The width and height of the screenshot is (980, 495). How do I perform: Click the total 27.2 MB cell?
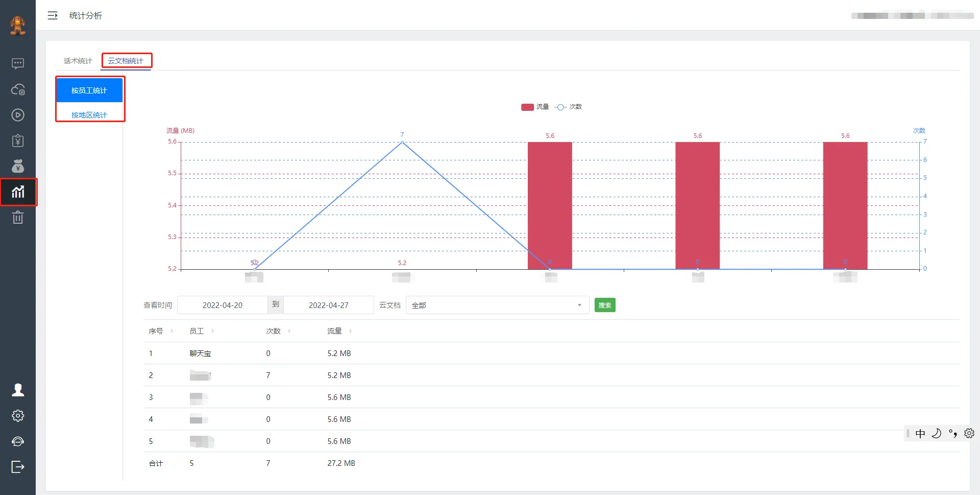point(341,463)
